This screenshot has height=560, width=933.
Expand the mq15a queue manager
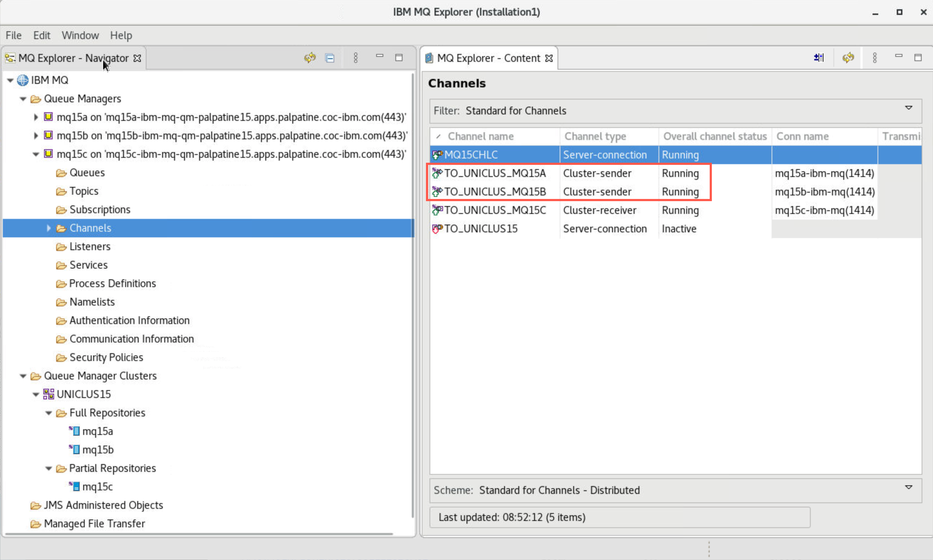coord(36,117)
